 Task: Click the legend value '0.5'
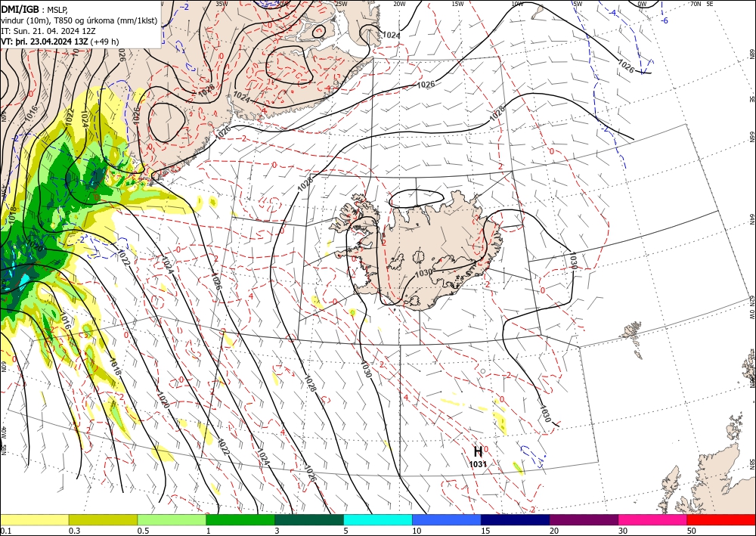pos(143,530)
